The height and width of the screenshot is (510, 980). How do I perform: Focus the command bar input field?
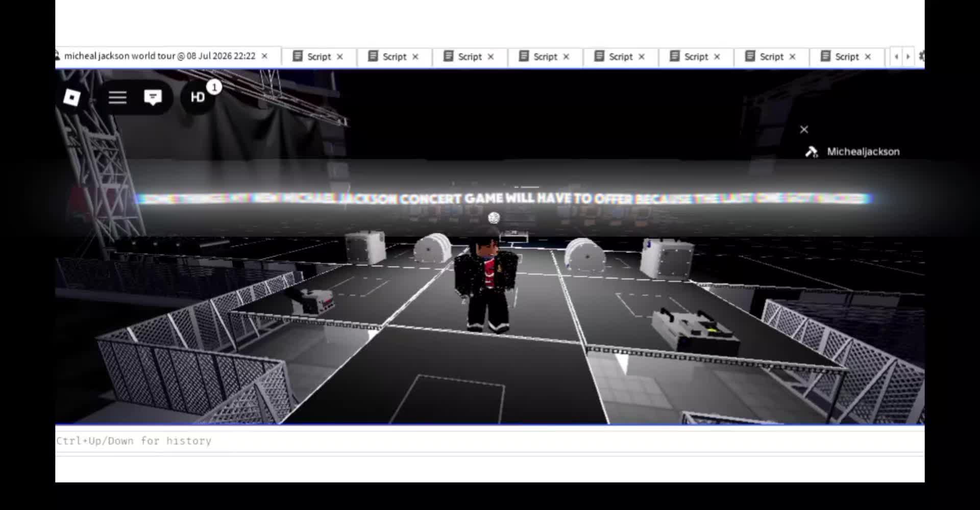coord(490,441)
